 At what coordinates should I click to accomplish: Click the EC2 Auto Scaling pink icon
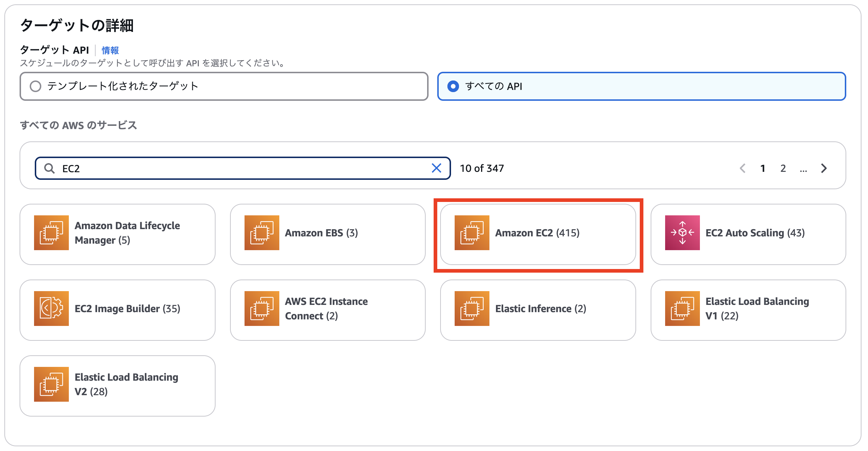(x=682, y=233)
